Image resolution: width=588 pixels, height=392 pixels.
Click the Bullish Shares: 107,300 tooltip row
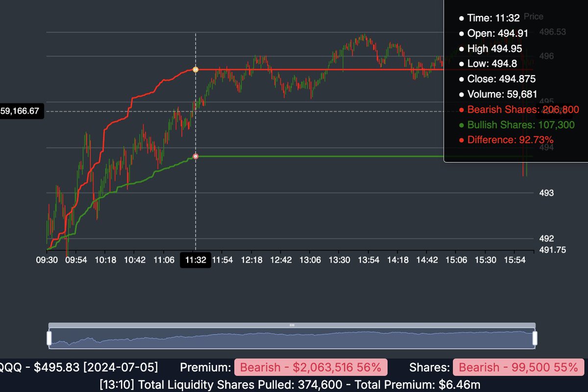click(x=516, y=125)
